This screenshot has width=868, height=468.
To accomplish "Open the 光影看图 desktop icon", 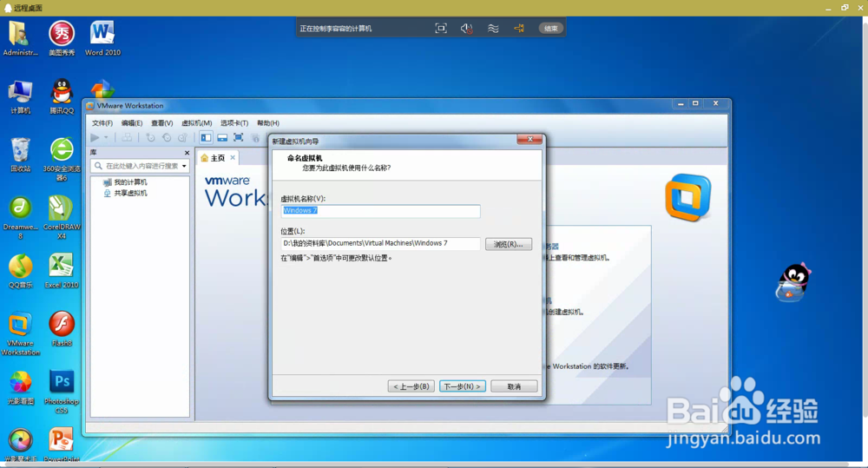I will point(20,388).
